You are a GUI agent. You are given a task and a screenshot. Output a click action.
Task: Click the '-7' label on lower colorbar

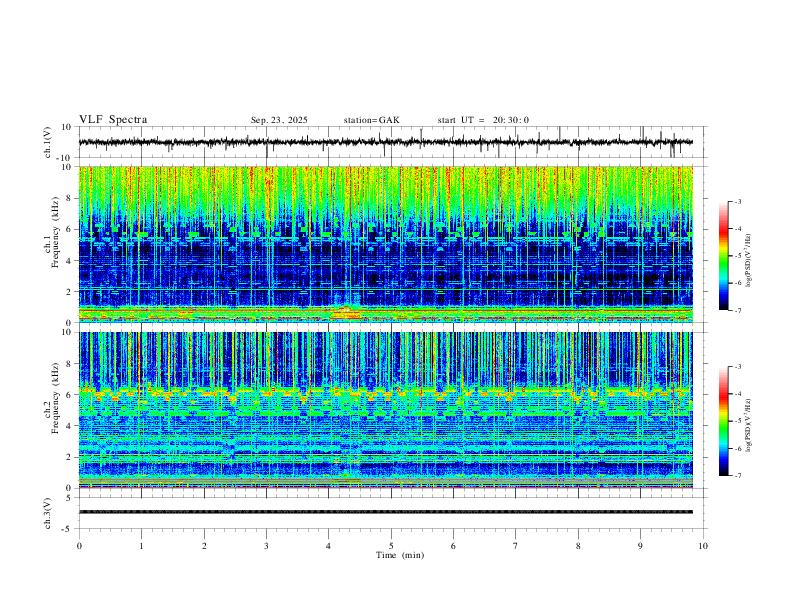pos(738,475)
